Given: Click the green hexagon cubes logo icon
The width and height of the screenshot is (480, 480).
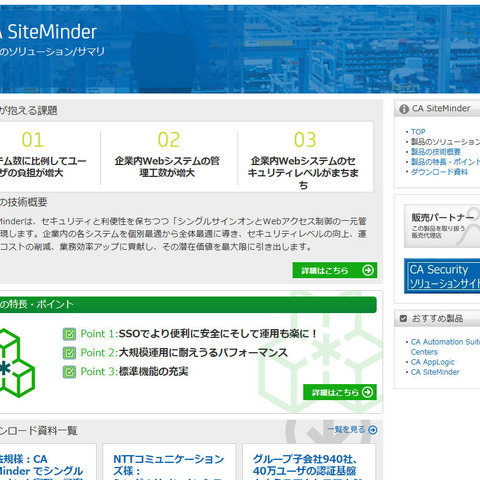Looking at the screenshot, I should click(x=16, y=363).
